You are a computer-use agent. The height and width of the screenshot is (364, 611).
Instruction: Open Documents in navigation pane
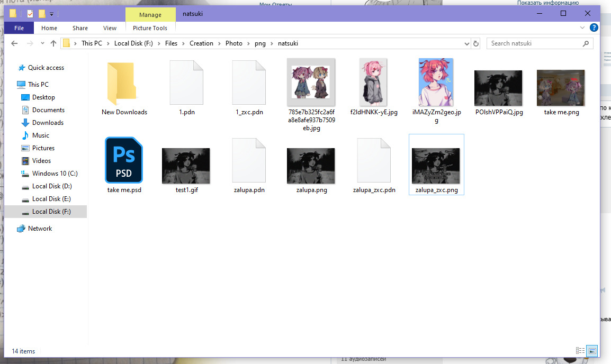click(x=48, y=110)
